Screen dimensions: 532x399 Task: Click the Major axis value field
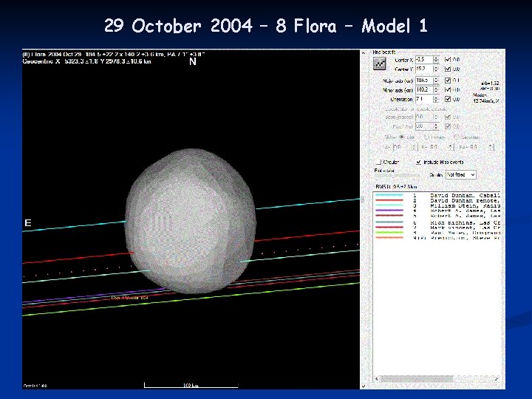click(x=425, y=80)
